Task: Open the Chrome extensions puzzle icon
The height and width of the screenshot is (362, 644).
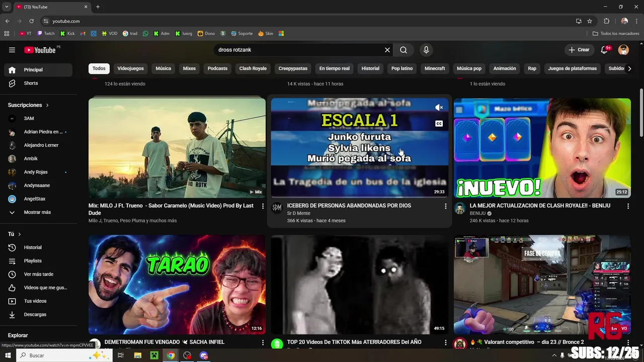Action: (606, 21)
